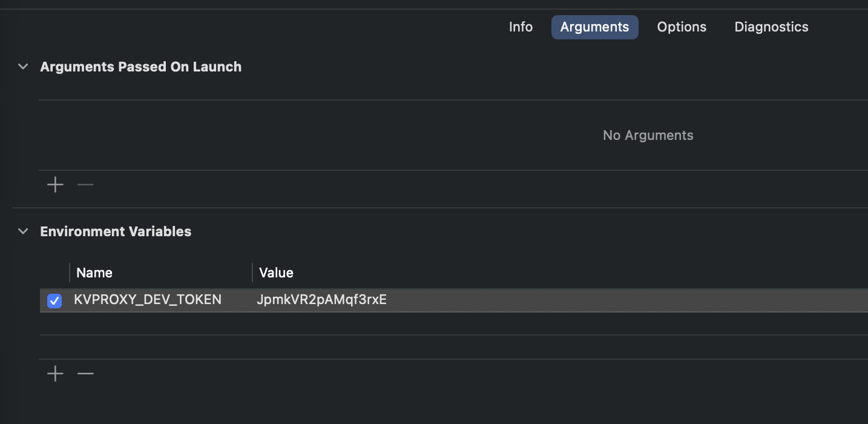868x424 pixels.
Task: Collapse the Arguments Passed On Launch section
Action: (x=23, y=67)
